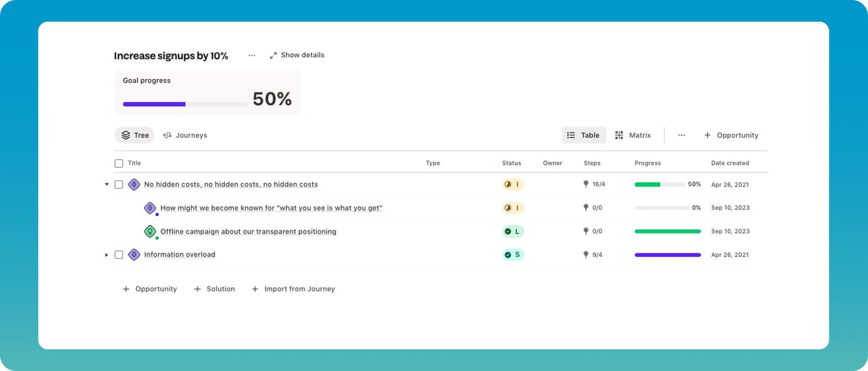Click the 0% progress bar for How might we row
Image resolution: width=868 pixels, height=371 pixels.
pos(662,208)
